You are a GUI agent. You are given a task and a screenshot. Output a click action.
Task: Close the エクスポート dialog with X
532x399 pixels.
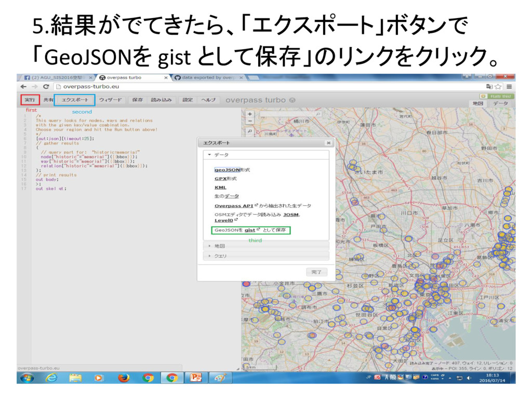pyautogui.click(x=328, y=142)
